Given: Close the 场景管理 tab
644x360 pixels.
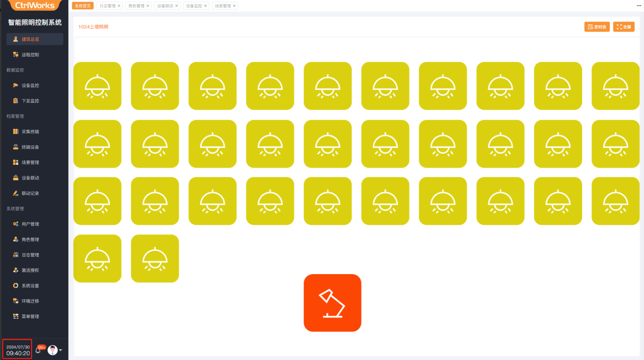Looking at the screenshot, I should coord(234,6).
